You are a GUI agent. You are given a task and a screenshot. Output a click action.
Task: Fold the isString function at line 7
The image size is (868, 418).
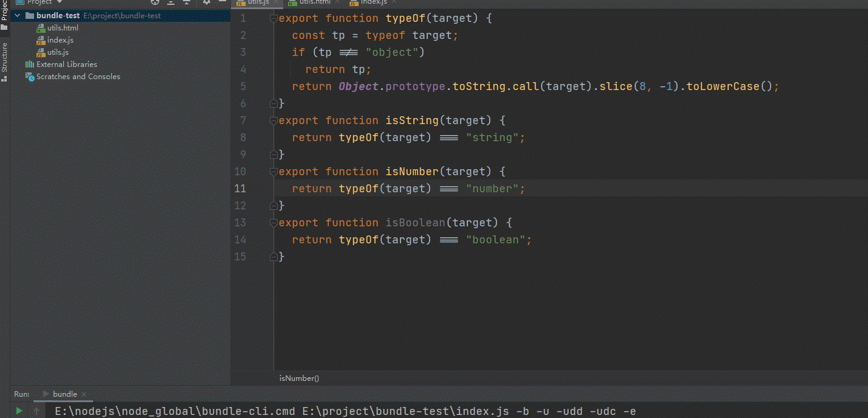click(x=274, y=120)
